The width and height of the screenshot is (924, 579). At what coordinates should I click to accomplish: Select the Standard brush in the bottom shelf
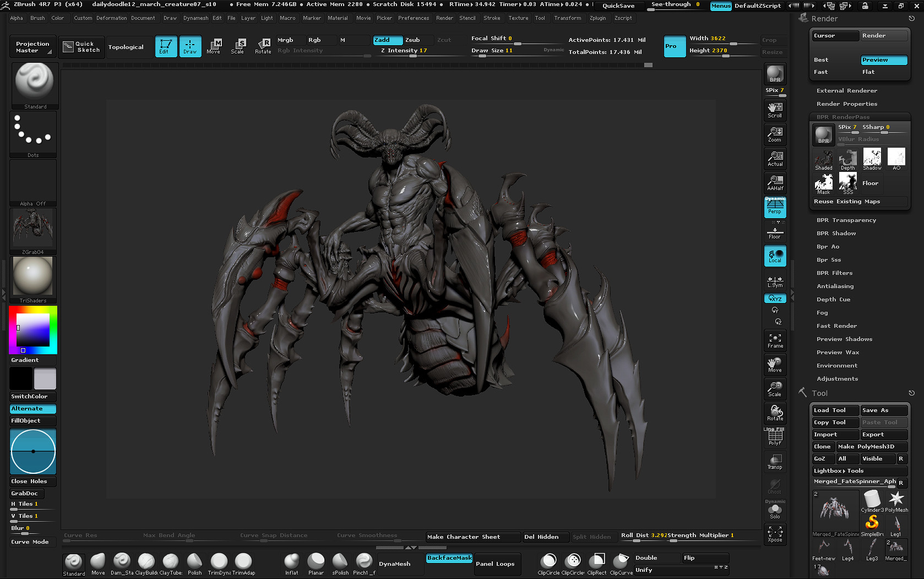74,564
